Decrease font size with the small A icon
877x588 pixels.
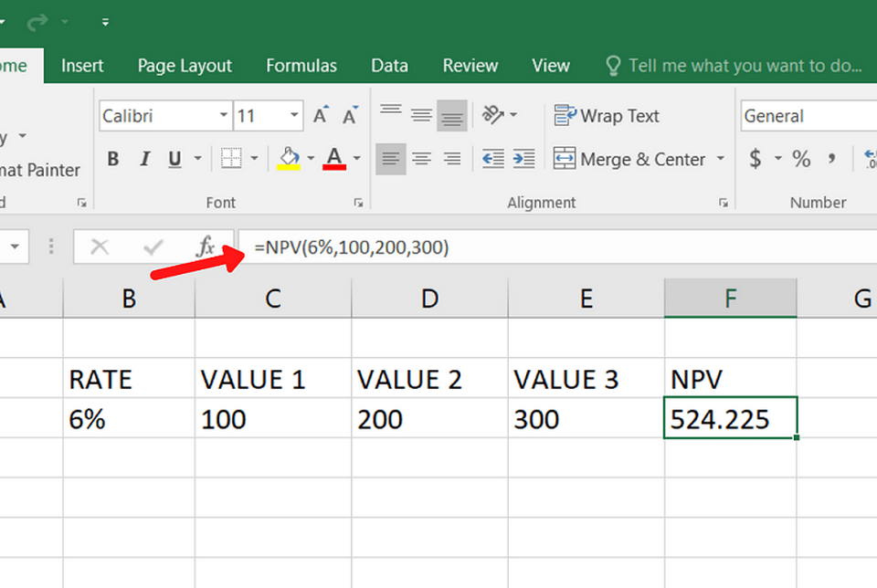click(x=351, y=115)
